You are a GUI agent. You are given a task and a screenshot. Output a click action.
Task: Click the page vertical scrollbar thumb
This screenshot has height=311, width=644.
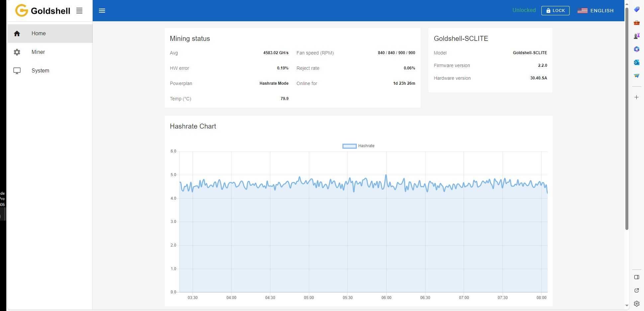(x=627, y=118)
